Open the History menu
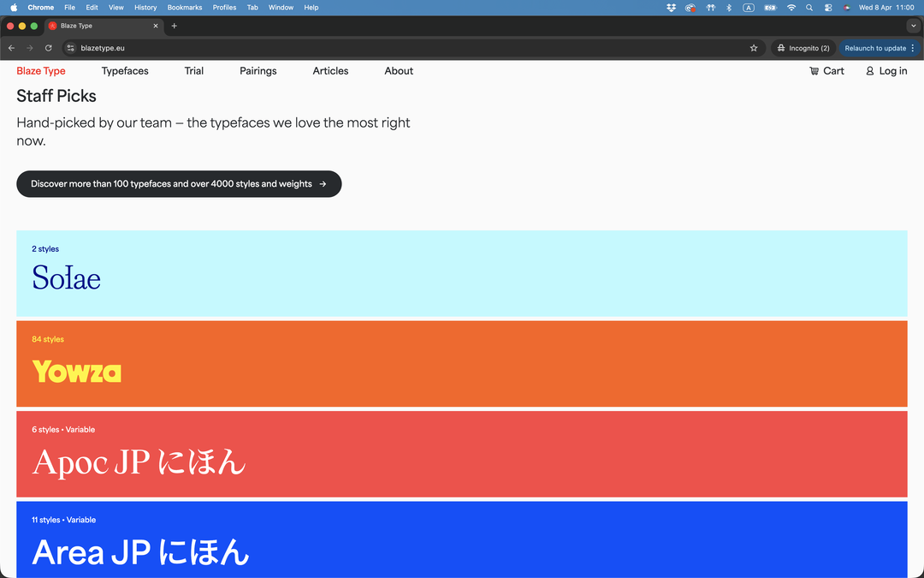This screenshot has width=924, height=578. pos(145,8)
